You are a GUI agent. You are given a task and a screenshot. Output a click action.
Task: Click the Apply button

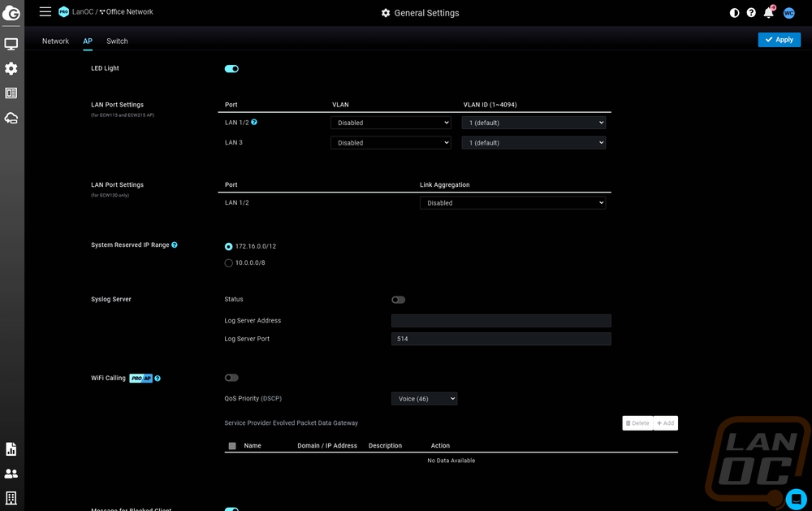779,40
